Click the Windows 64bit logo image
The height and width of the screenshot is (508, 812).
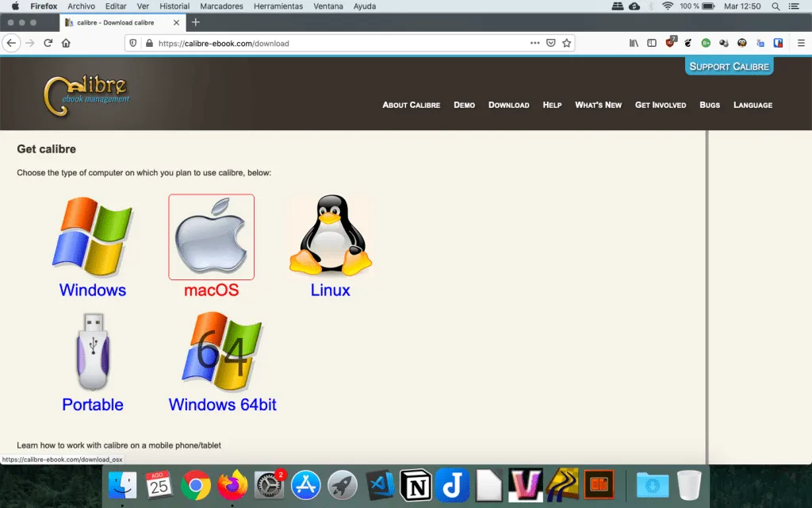[222, 351]
